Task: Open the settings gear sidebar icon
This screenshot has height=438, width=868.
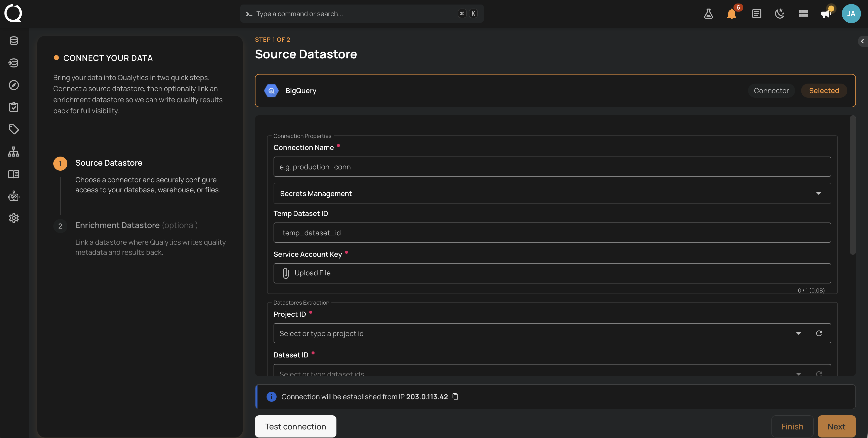Action: (14, 218)
